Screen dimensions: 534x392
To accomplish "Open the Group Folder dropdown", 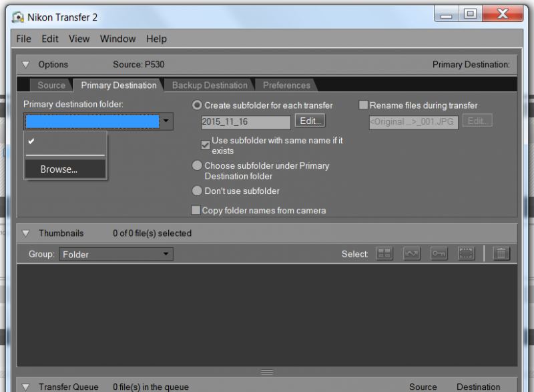I will [x=116, y=254].
